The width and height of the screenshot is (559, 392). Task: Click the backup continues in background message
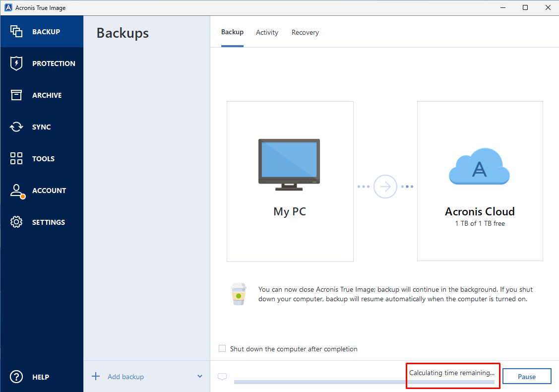[395, 294]
